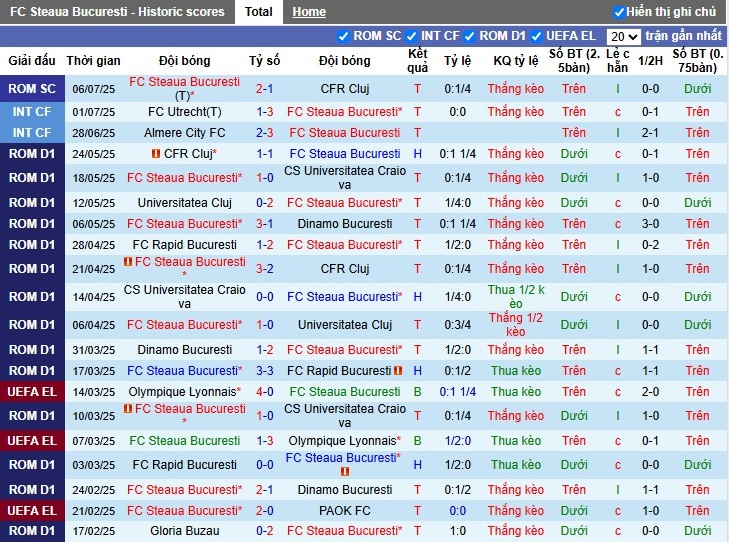Click the Tỷ số column header
This screenshot has height=542, width=729.
pyautogui.click(x=265, y=60)
